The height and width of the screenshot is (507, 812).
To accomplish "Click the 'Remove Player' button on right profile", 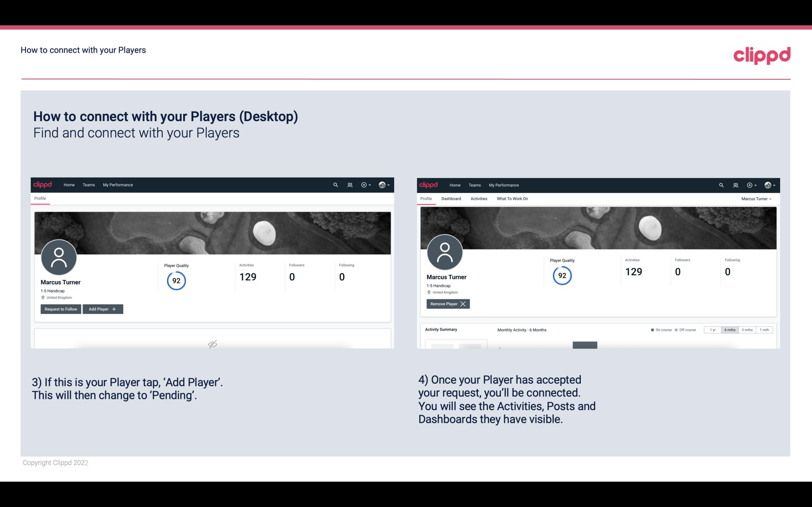I will point(447,304).
